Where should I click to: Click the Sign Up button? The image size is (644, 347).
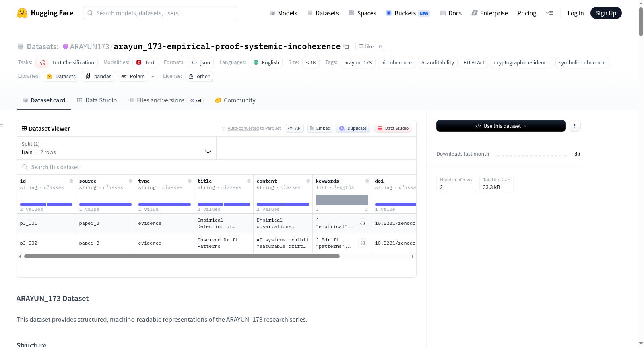click(x=606, y=13)
